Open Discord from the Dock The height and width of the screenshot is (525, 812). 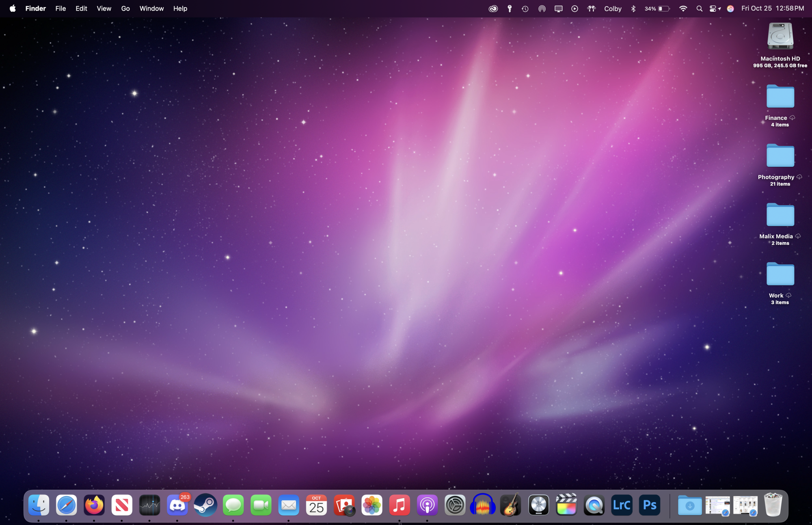[x=177, y=506]
